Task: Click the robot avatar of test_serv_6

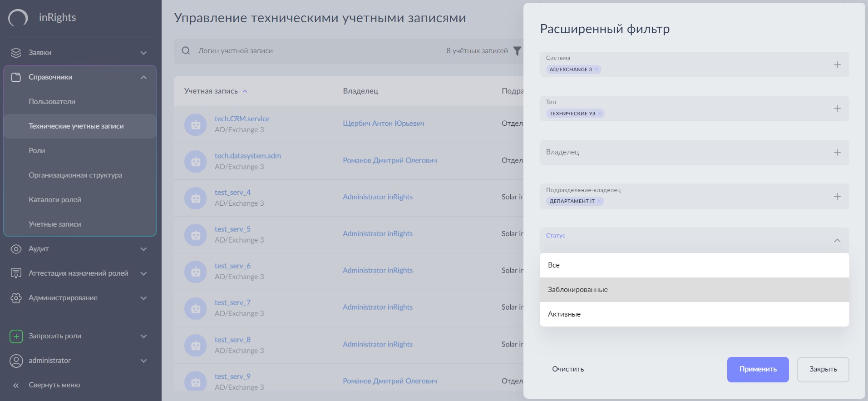Action: coord(196,272)
